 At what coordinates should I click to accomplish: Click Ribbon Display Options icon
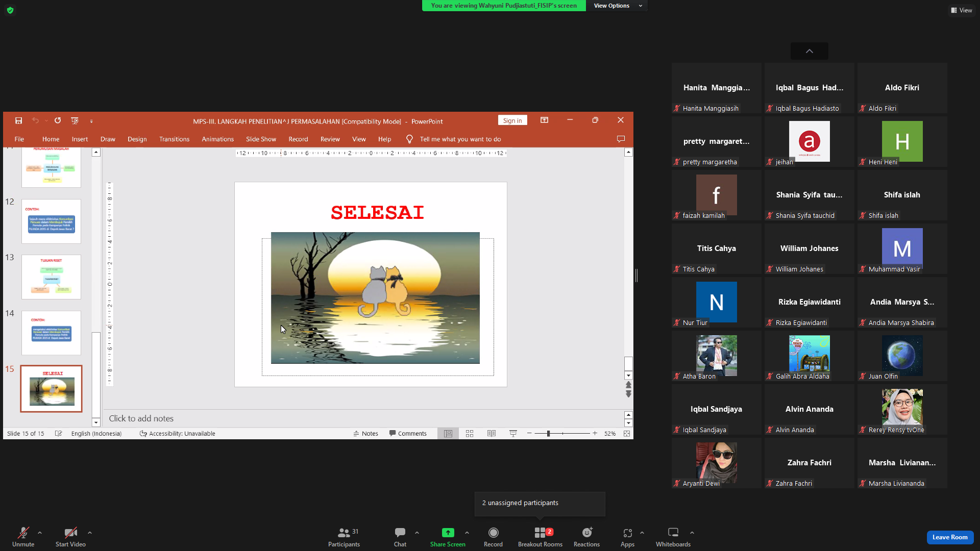pyautogui.click(x=545, y=120)
